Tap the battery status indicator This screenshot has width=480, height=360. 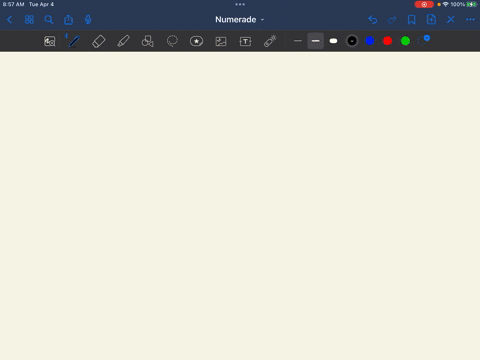(472, 4)
